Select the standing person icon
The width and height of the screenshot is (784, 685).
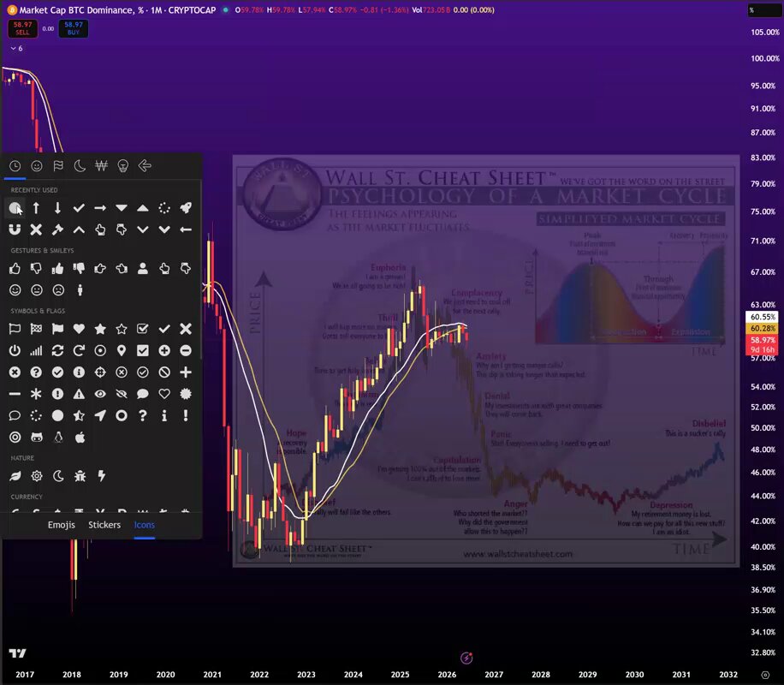pyautogui.click(x=80, y=290)
